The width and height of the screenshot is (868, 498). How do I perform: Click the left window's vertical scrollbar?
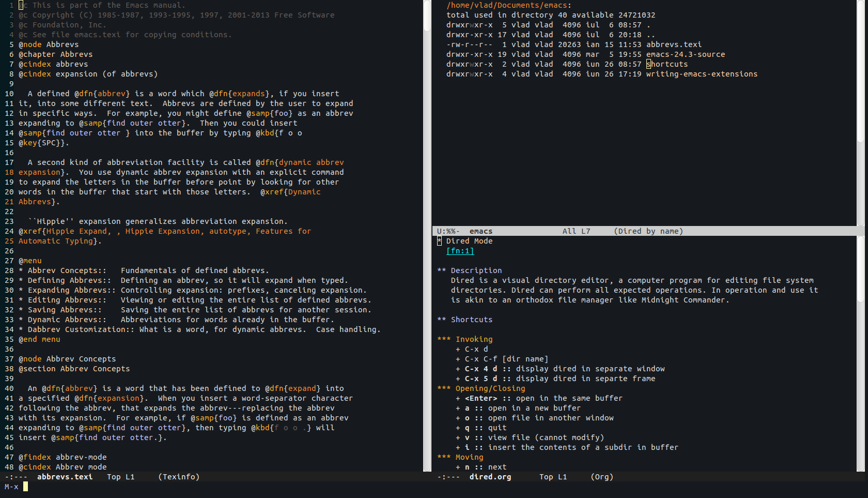click(x=427, y=235)
